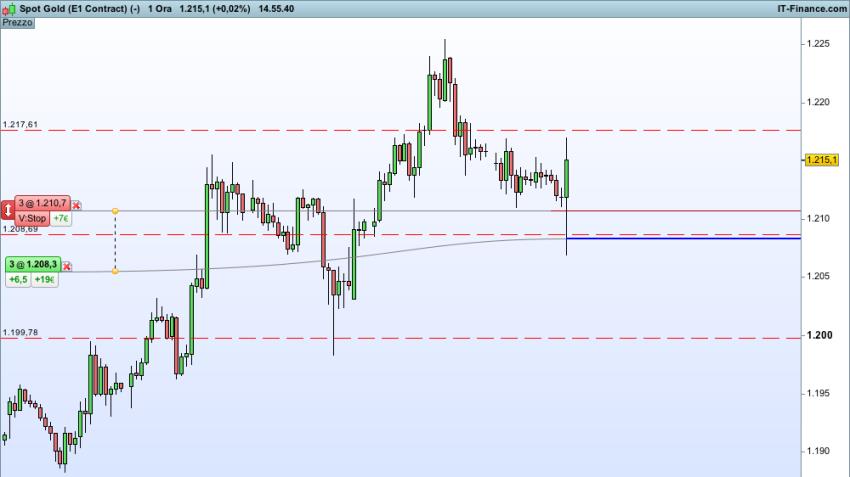Close the 3 @ 1.208,3 position

pos(67,266)
